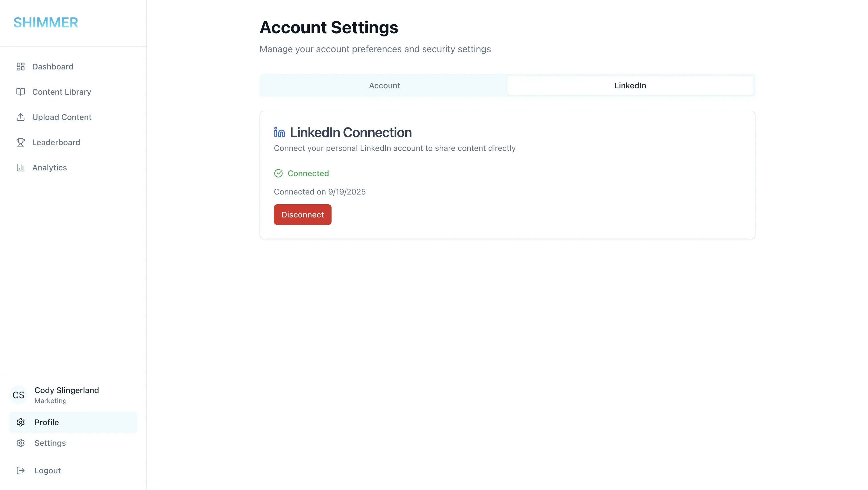
Task: Click the Content Library book icon
Action: [21, 92]
